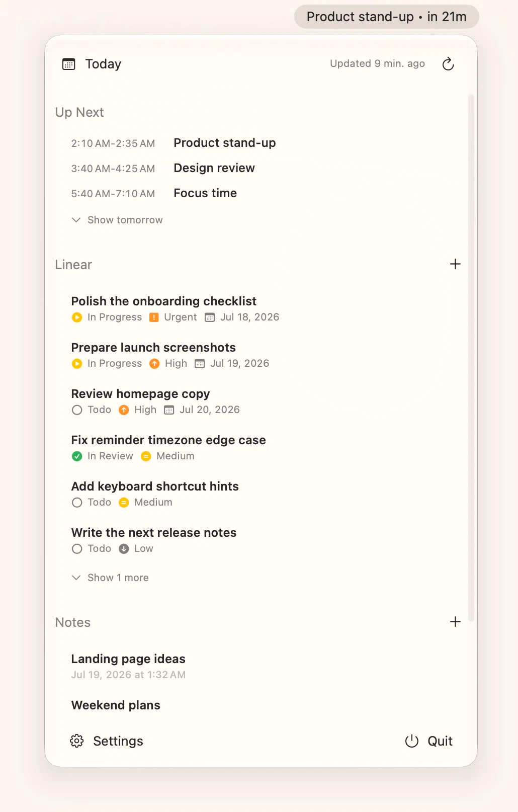Image resolution: width=518 pixels, height=812 pixels.
Task: Click due date calendar icon for Jul 18, 2026
Action: coord(210,317)
